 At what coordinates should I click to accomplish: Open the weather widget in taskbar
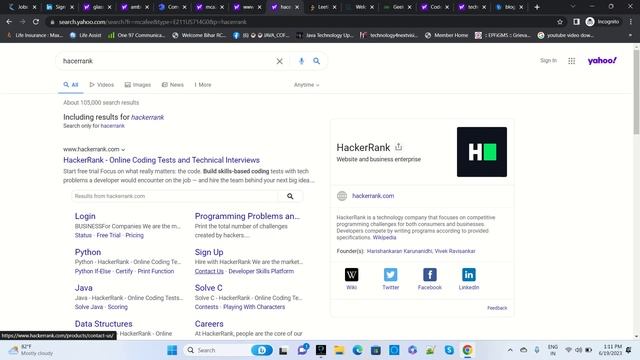click(x=32, y=350)
